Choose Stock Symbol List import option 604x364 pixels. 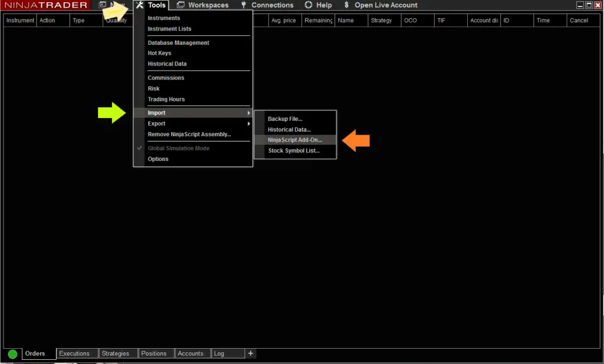pos(295,150)
